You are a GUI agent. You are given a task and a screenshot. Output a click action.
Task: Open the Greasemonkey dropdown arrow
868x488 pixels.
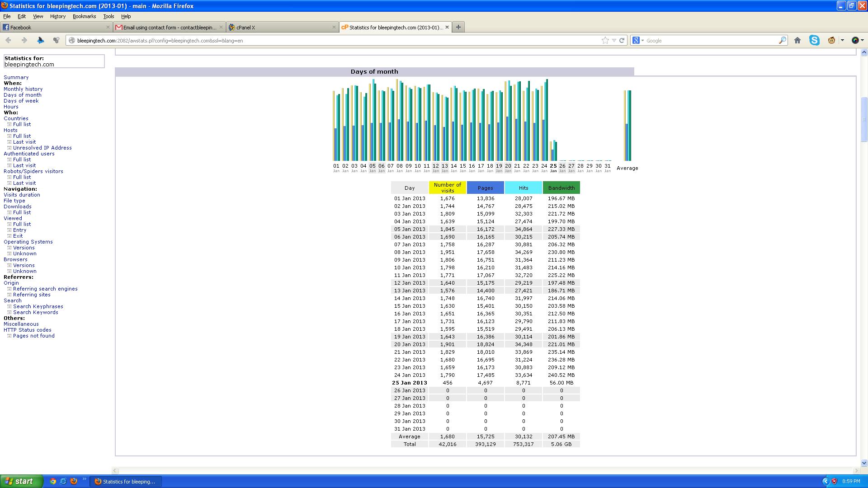[842, 41]
